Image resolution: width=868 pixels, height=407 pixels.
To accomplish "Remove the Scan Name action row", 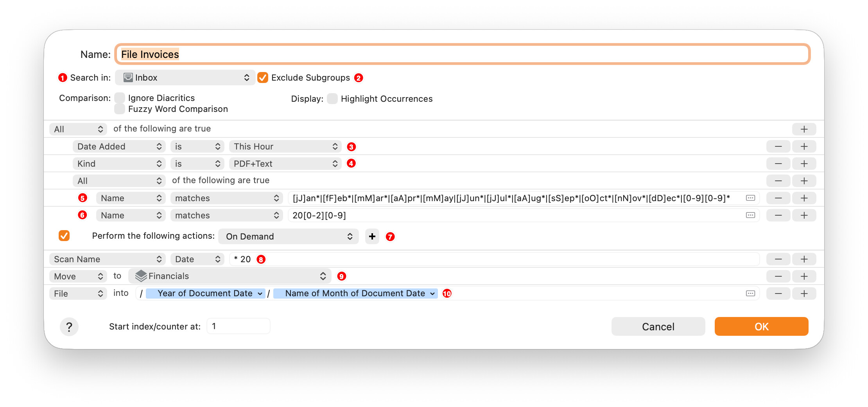I will click(x=778, y=259).
